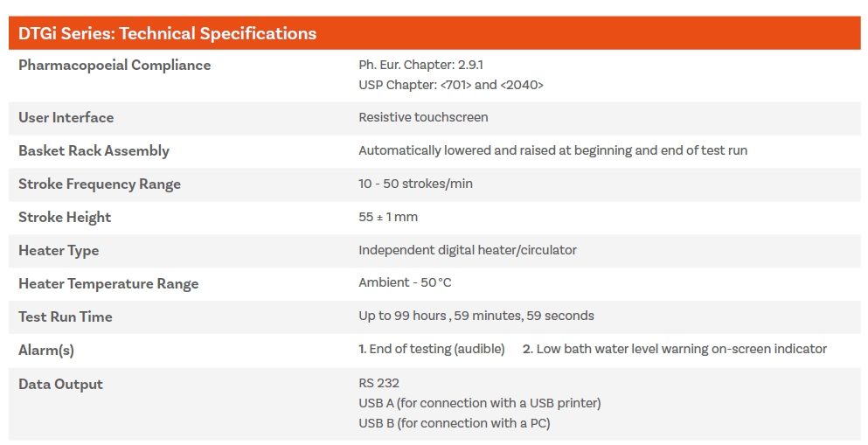This screenshot has height=445, width=868.
Task: Click the Low bath water level warning text
Action: tap(675, 349)
